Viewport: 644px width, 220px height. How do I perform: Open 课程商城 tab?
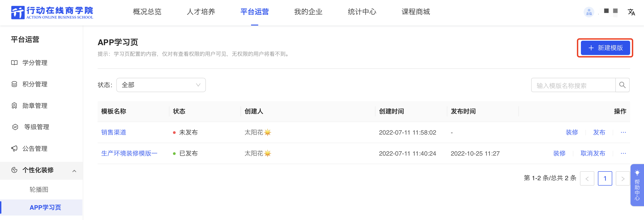pyautogui.click(x=416, y=12)
